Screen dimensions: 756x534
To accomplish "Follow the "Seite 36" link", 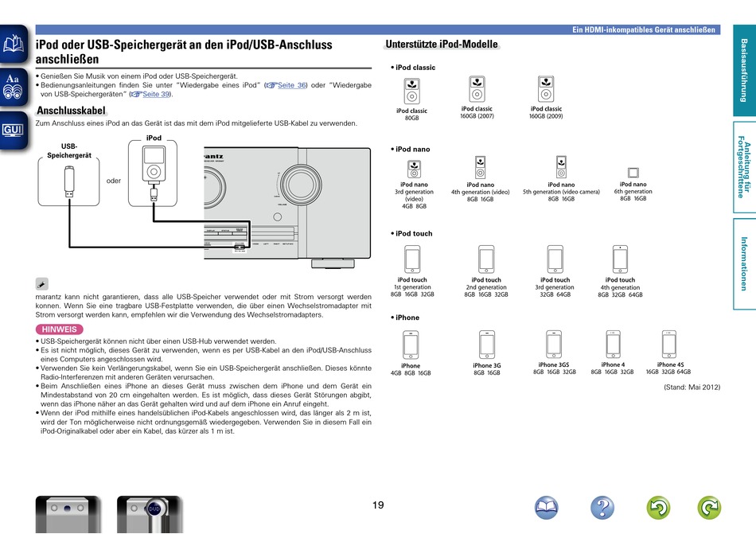I will (292, 85).
